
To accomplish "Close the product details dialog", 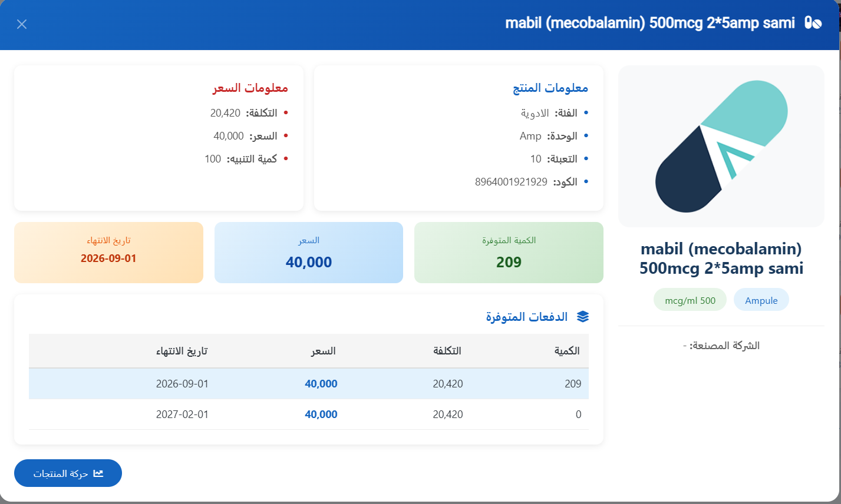I will pos(22,24).
